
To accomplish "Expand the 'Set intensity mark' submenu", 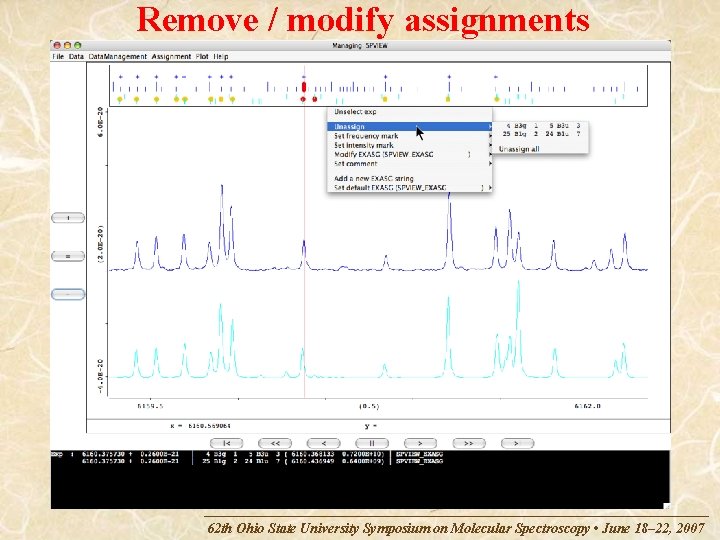I will tap(409, 145).
